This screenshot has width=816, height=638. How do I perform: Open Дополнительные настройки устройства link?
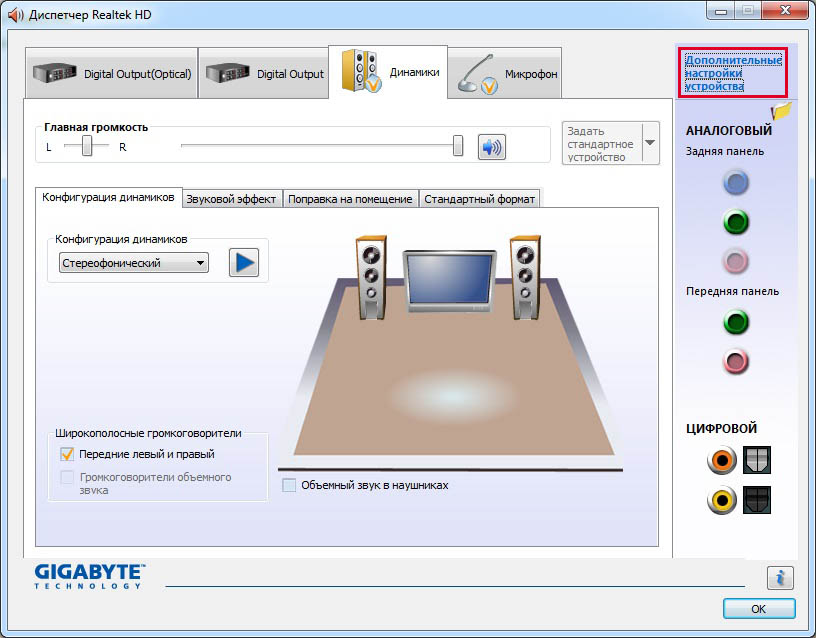coord(733,73)
